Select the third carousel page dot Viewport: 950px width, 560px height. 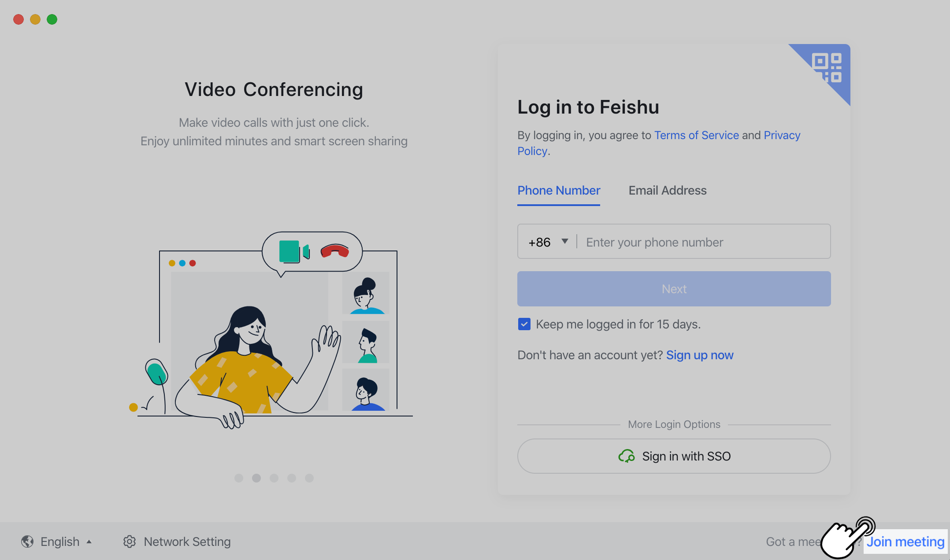tap(274, 478)
